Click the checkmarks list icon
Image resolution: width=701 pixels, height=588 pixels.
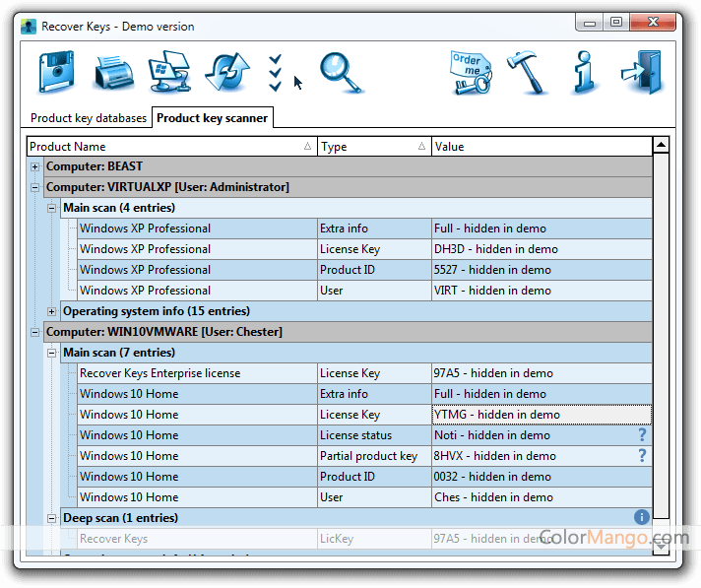pos(275,72)
